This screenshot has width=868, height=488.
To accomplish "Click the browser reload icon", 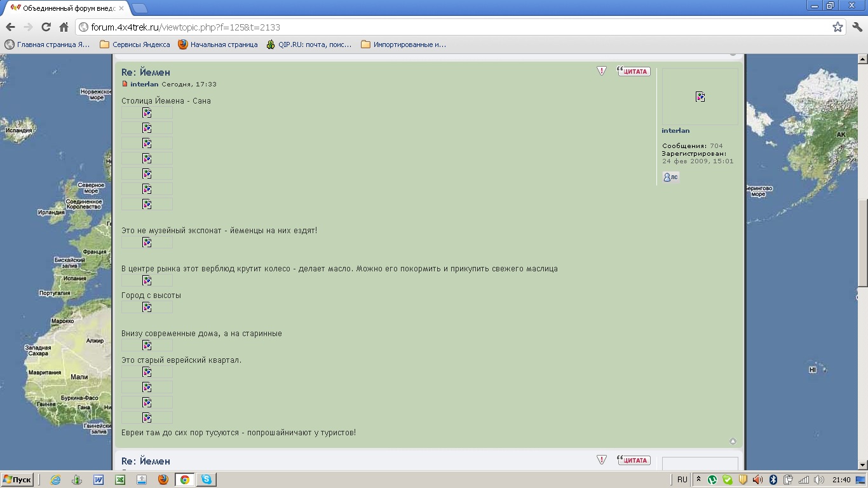I will tap(46, 27).
